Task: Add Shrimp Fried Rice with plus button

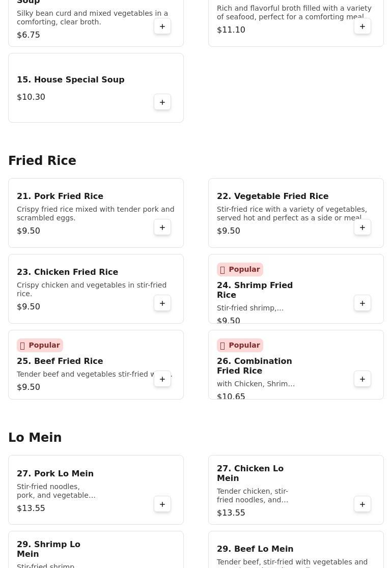Action: (362, 303)
